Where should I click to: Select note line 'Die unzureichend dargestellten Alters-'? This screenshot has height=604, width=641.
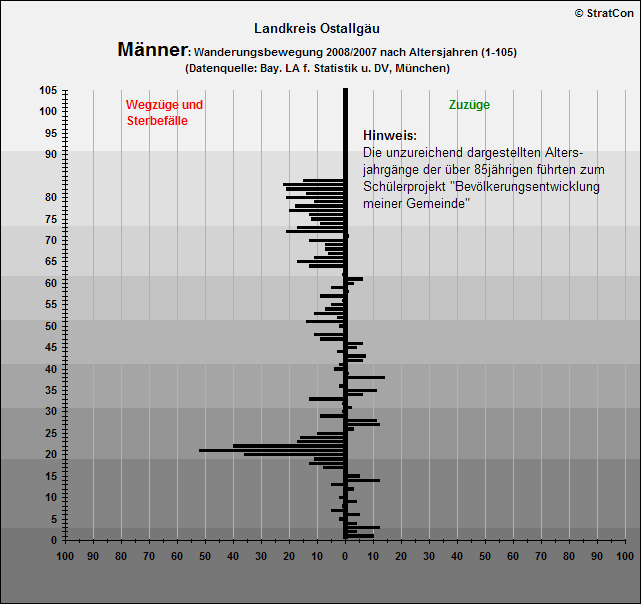point(473,153)
